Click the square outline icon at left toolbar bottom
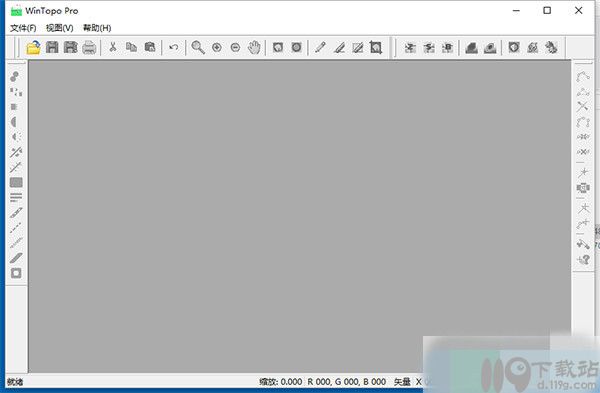 tap(16, 273)
